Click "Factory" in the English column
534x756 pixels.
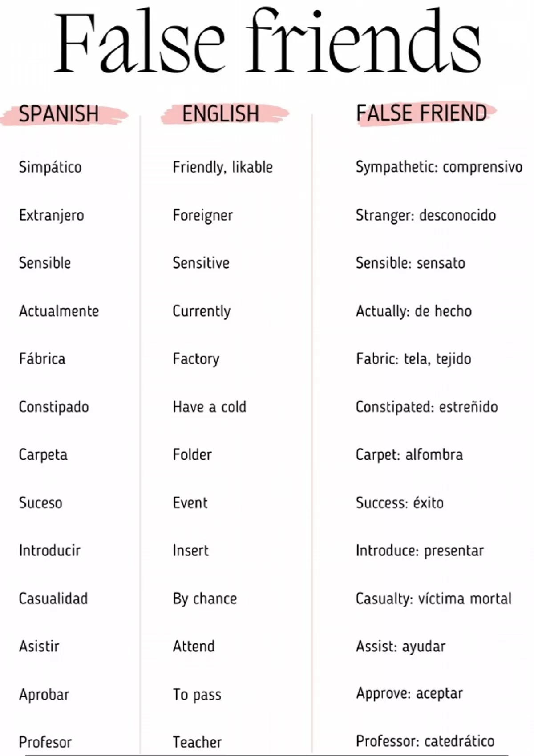coord(196,359)
